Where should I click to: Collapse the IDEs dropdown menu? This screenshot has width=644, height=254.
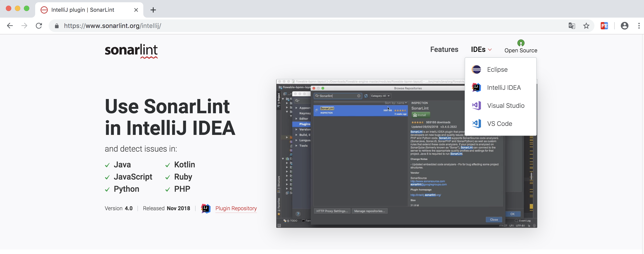click(481, 50)
